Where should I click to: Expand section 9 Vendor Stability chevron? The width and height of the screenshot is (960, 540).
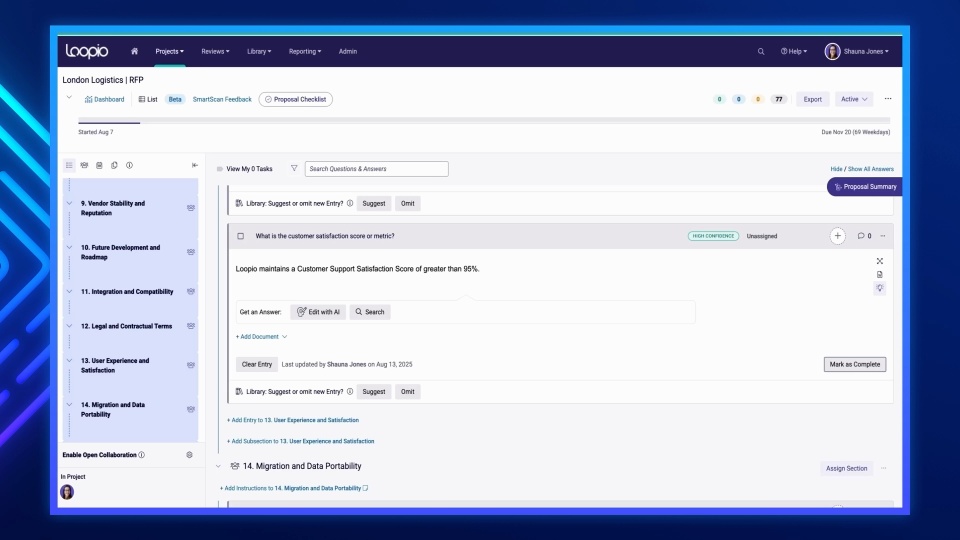click(69, 203)
